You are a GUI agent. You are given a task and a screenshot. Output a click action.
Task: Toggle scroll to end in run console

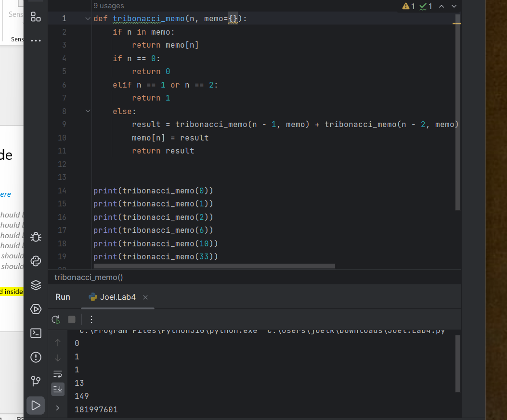click(x=58, y=389)
